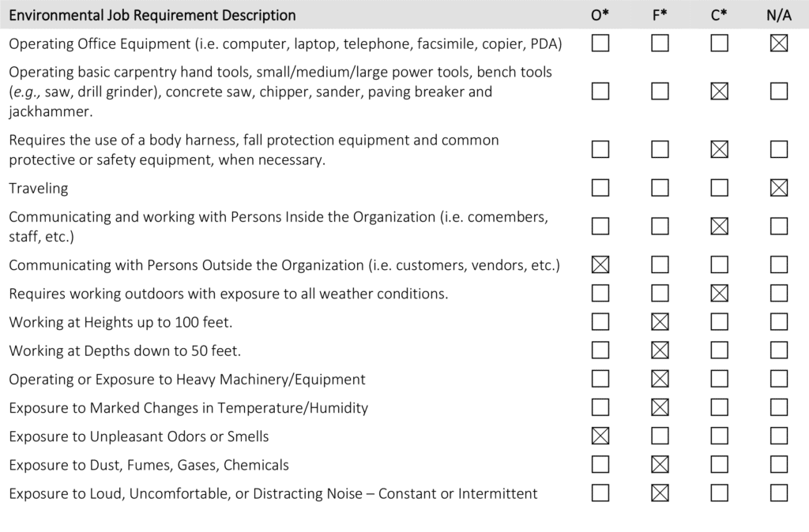This screenshot has width=809, height=532.
Task: Uncheck O* for Persons Outside the Organization
Action: coord(600,264)
